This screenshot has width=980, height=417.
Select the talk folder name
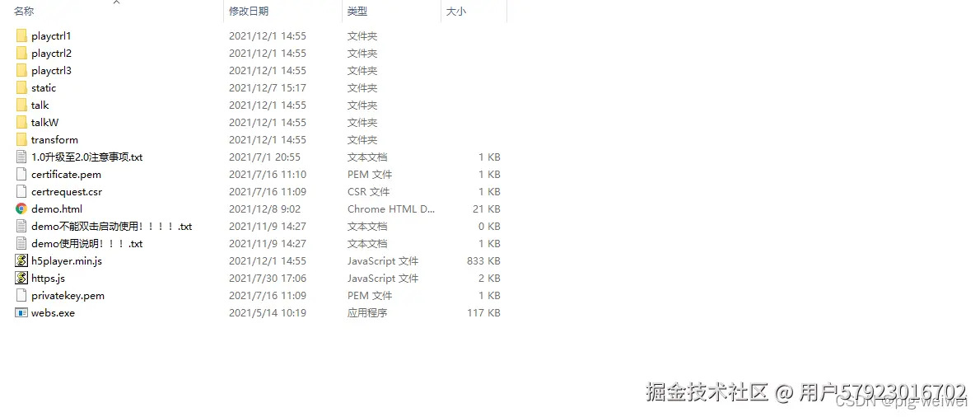coord(40,105)
